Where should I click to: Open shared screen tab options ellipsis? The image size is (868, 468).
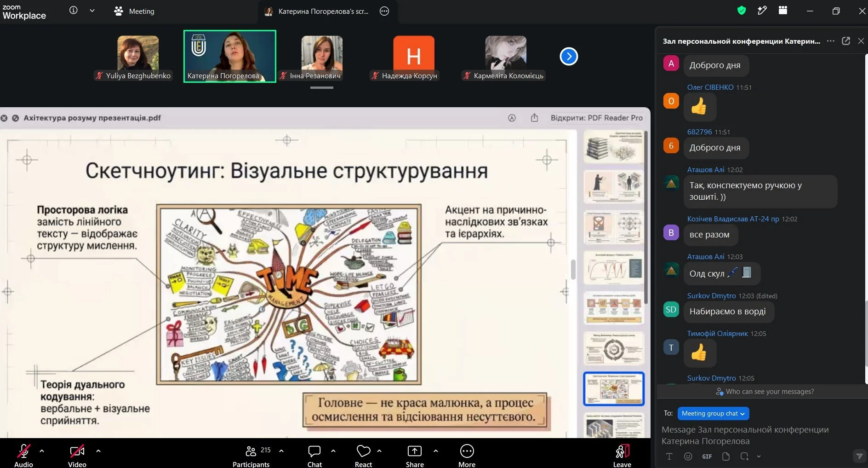(x=384, y=11)
